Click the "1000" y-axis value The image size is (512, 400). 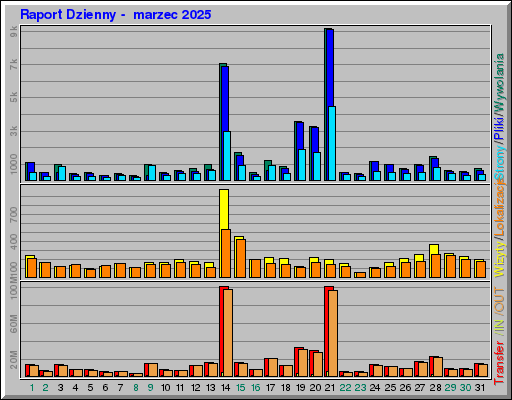click(x=13, y=164)
